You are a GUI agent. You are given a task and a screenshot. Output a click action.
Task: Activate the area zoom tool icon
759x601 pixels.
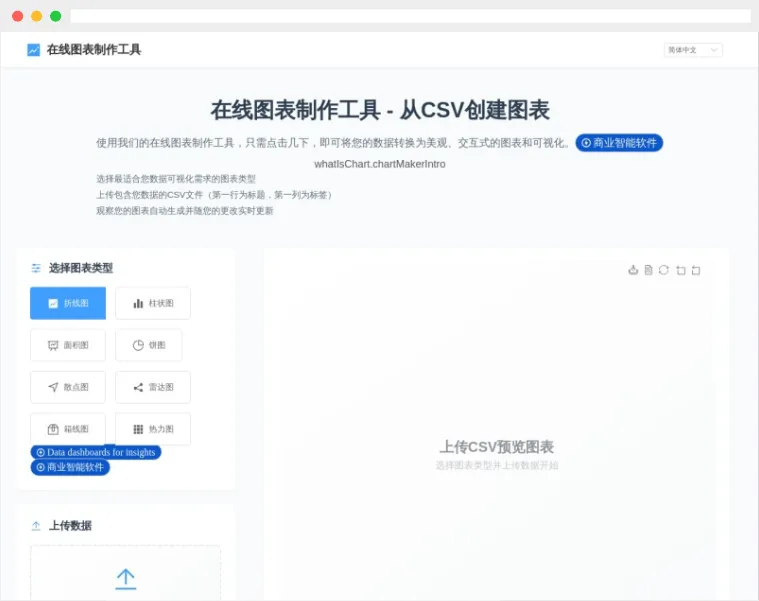(x=681, y=270)
